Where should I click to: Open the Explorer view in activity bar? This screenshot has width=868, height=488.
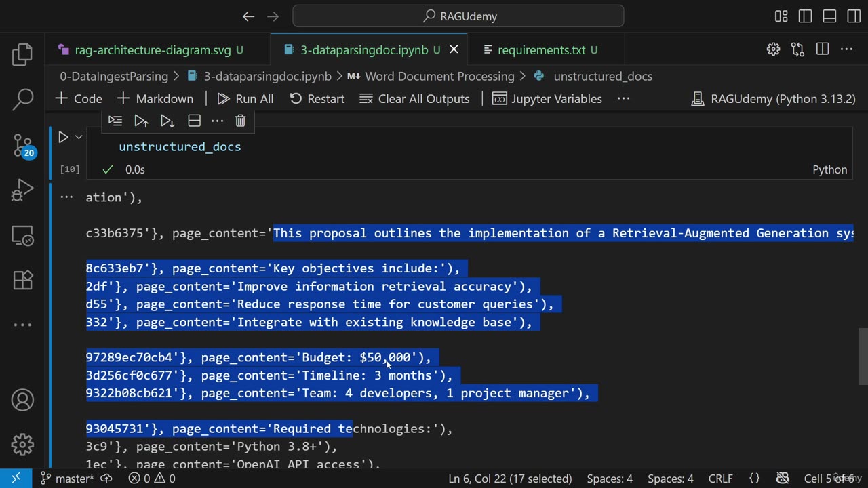[22, 55]
